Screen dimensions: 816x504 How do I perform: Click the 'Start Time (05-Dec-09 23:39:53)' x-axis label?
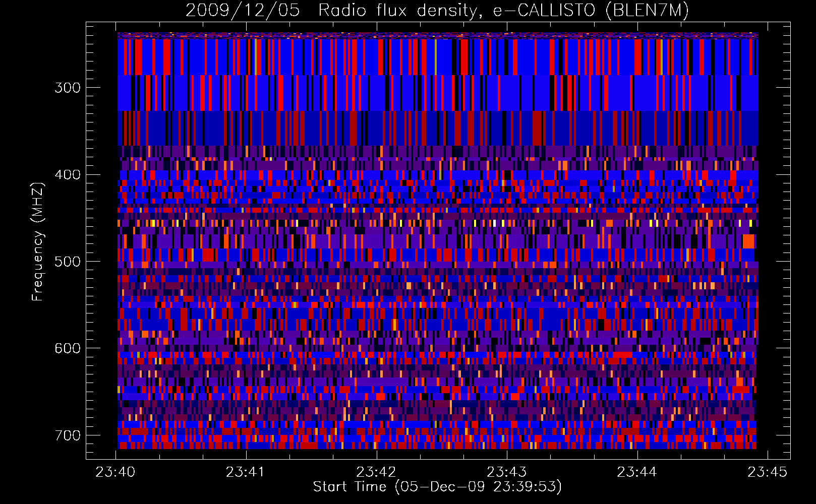[437, 487]
